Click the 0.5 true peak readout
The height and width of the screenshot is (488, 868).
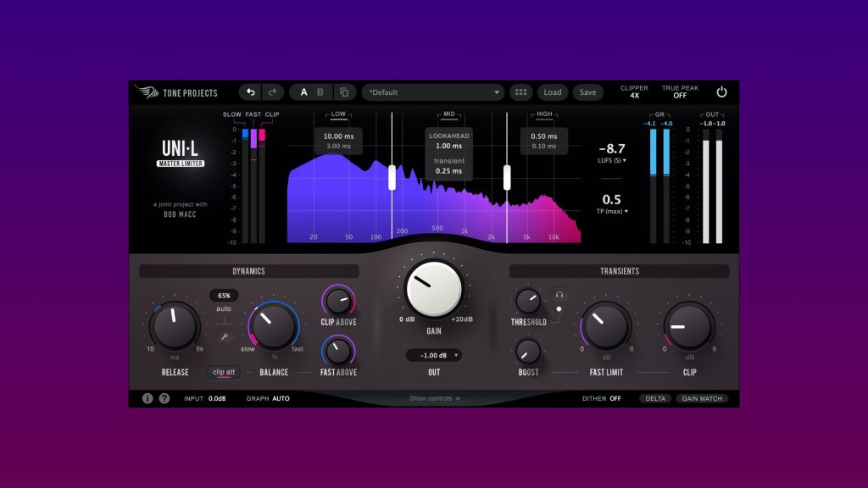coord(612,199)
